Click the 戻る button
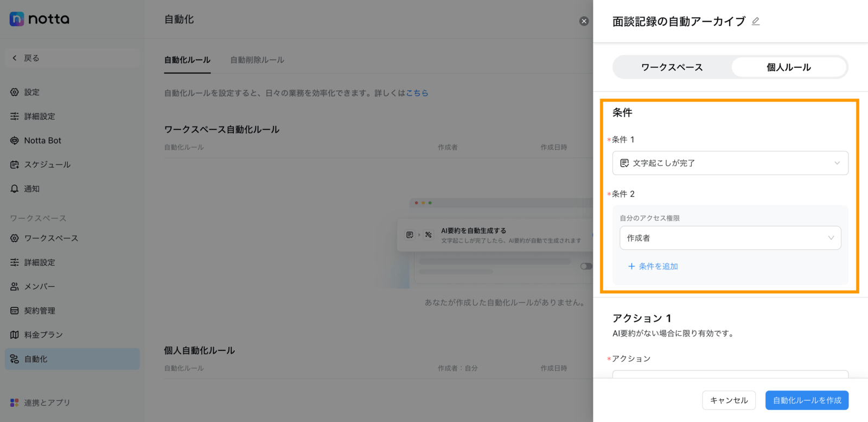 point(72,58)
